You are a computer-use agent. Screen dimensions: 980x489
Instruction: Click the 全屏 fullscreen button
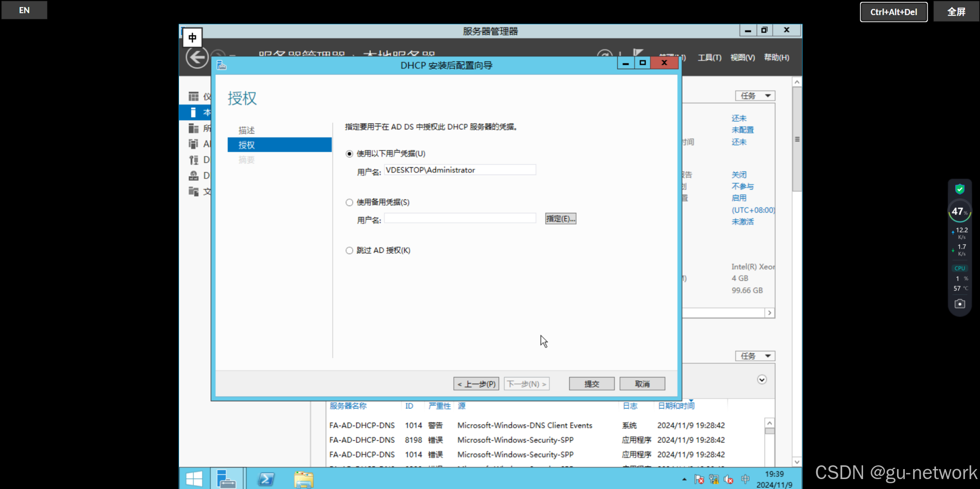956,12
